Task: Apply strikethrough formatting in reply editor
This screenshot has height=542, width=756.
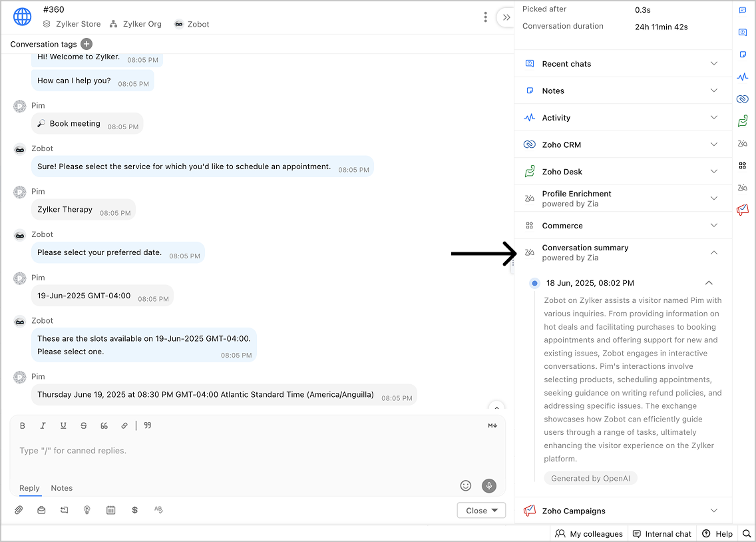Action: (83, 425)
